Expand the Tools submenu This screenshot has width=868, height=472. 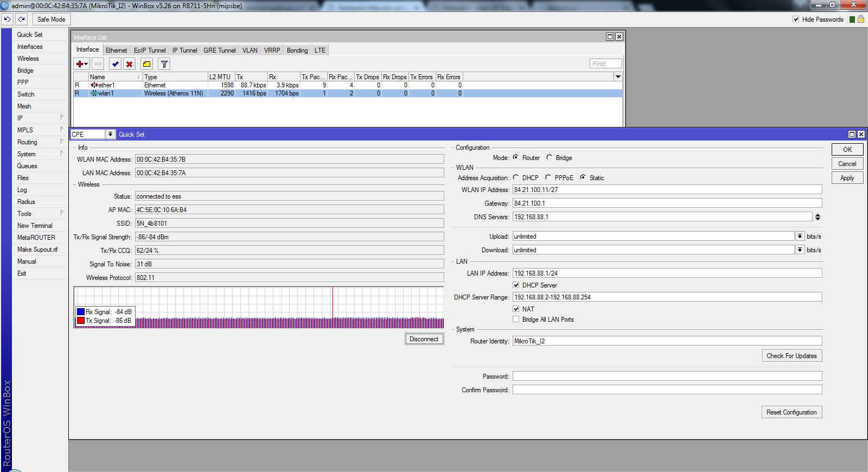point(62,213)
